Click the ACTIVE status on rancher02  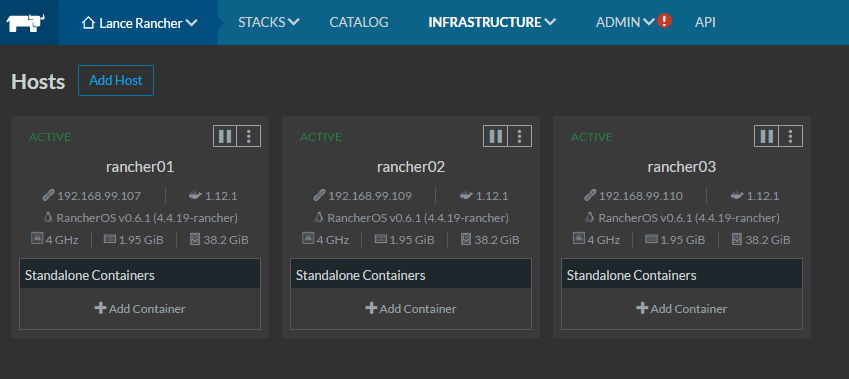[321, 137]
